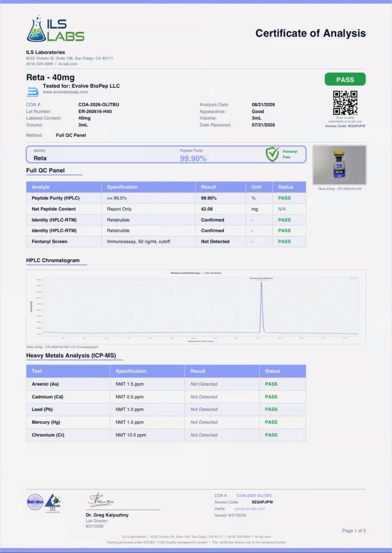Click the 'Lead (Pb)' row label
This screenshot has width=392, height=553.
(x=42, y=409)
